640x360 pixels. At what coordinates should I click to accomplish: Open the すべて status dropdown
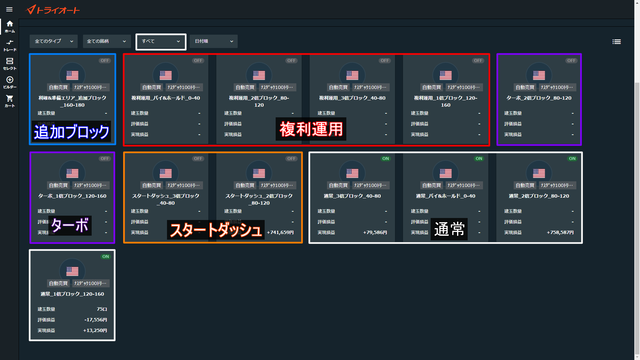(161, 42)
